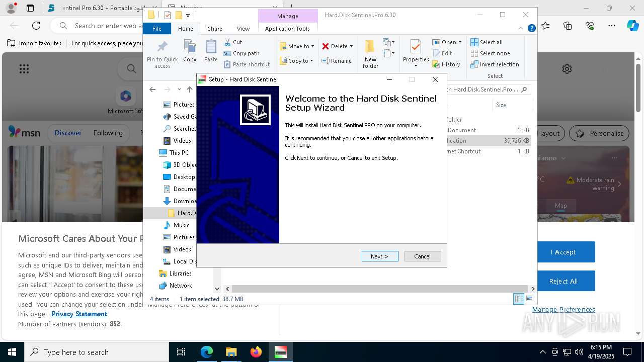The height and width of the screenshot is (362, 644).
Task: Open the MSN apps grid launcher
Action: [x=24, y=69]
